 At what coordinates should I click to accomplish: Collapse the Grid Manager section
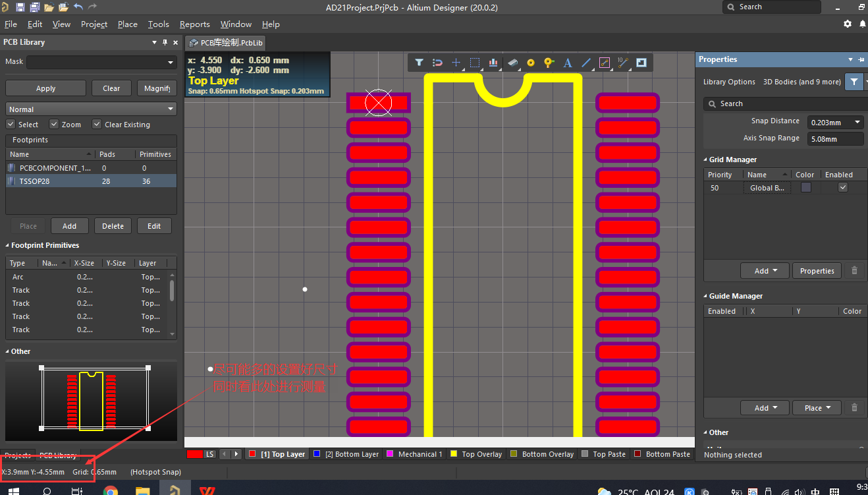tap(705, 160)
